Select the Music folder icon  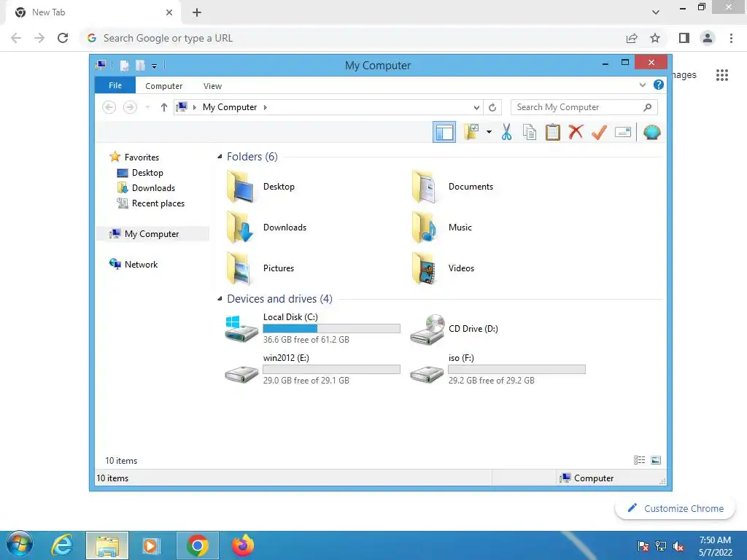pos(425,227)
